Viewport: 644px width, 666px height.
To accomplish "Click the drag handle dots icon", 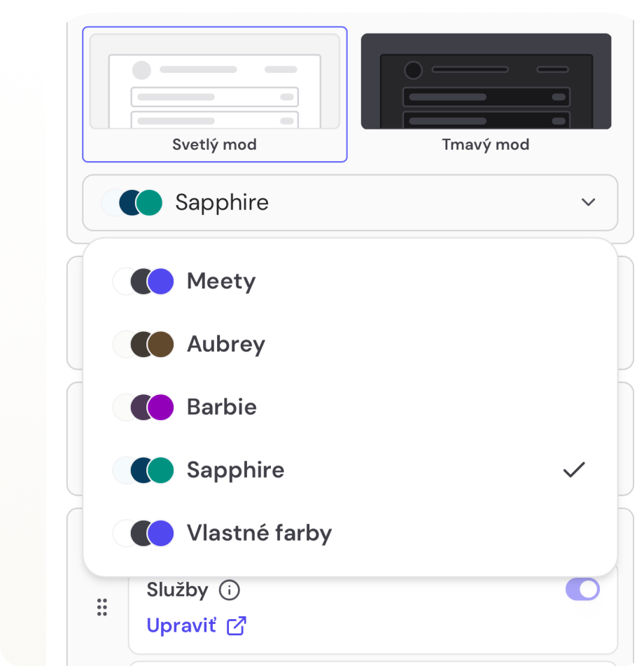I will tap(101, 608).
